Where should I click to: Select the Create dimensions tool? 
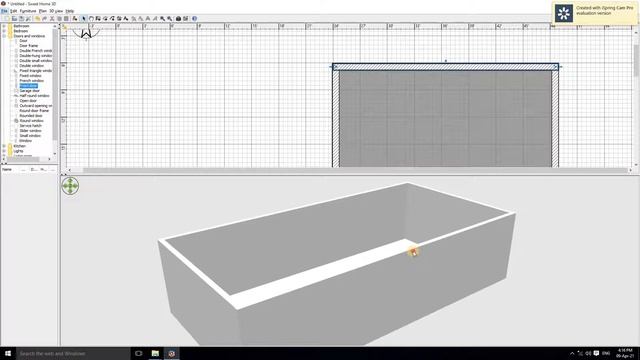coord(119,18)
